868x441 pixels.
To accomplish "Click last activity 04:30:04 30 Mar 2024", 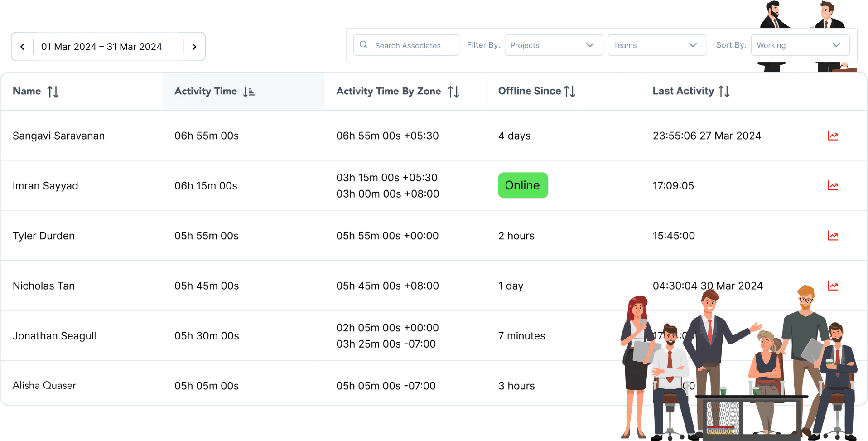I will pyautogui.click(x=708, y=286).
